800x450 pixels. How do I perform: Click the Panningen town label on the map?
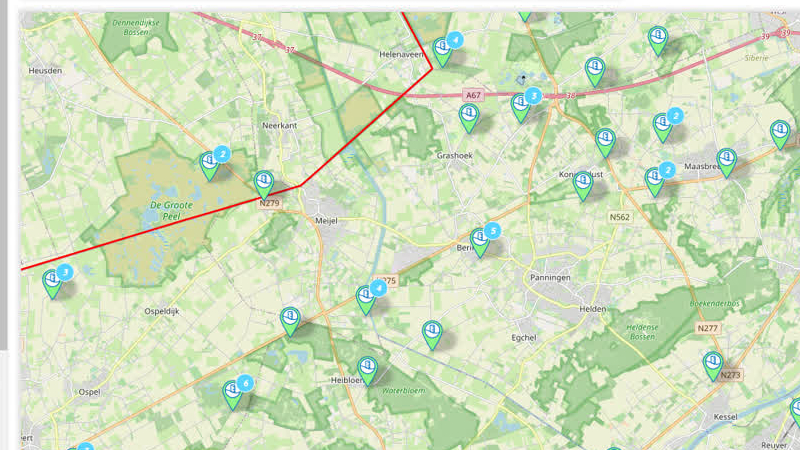click(550, 278)
